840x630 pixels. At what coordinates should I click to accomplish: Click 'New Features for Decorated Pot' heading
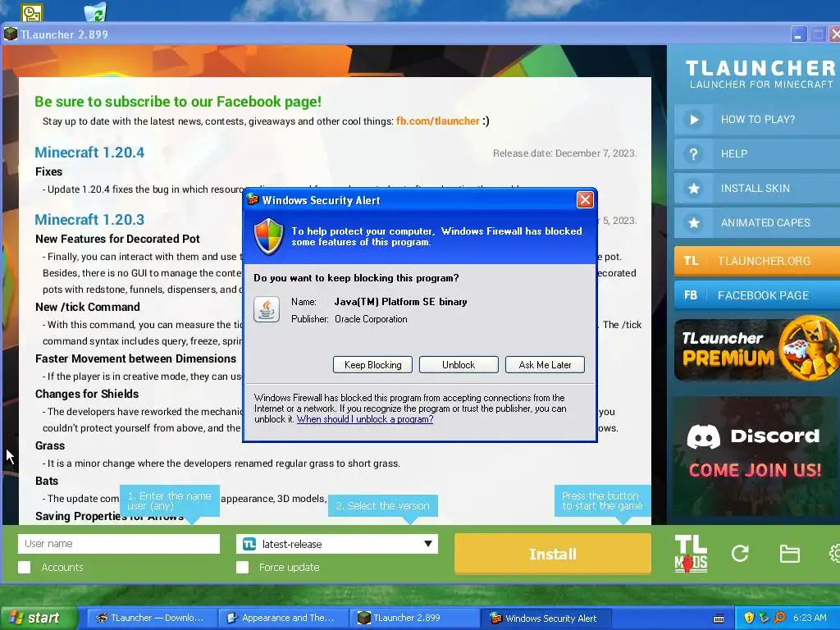coord(117,239)
